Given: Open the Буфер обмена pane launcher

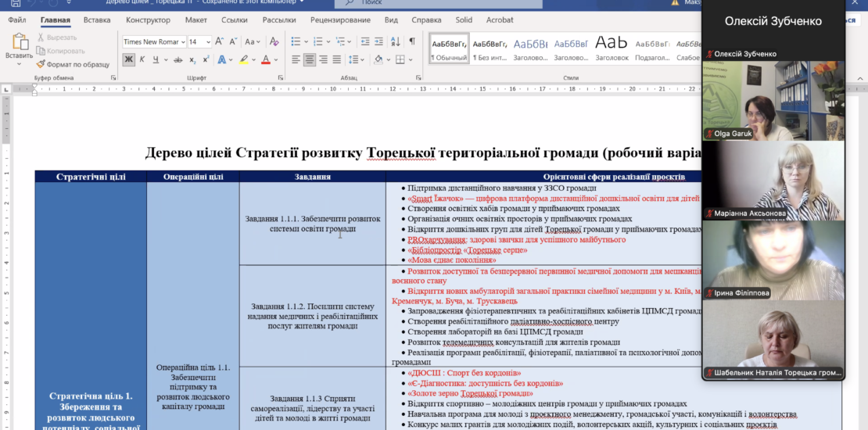Looking at the screenshot, I should point(113,78).
